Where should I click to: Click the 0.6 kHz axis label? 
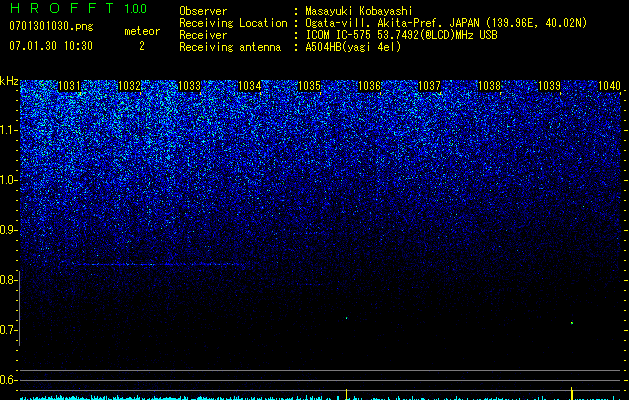(x=8, y=380)
